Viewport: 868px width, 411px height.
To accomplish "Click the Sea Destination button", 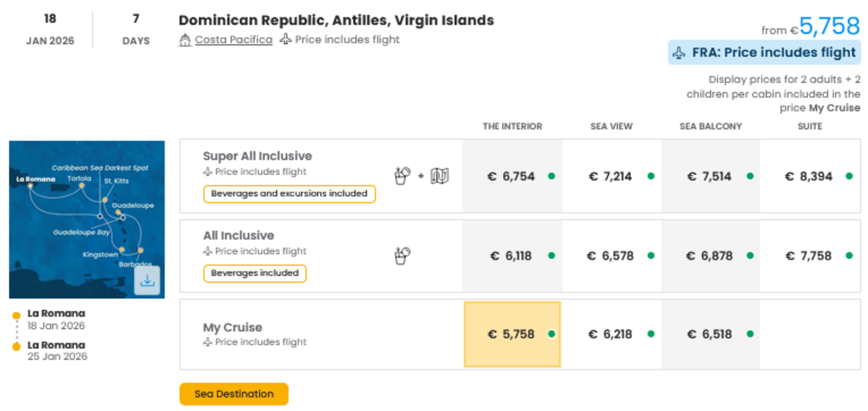I will point(234,394).
